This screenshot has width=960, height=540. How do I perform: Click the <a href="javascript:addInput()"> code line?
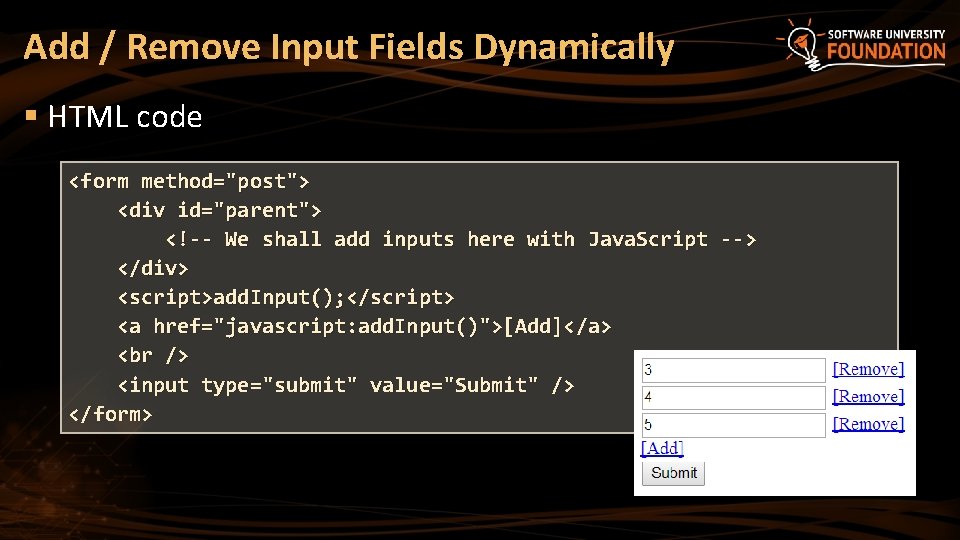click(364, 326)
